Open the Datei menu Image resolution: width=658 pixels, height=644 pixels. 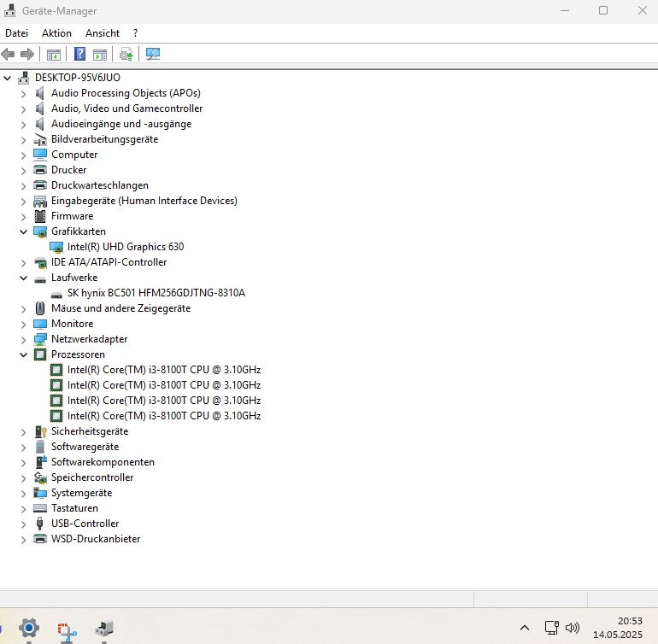click(x=16, y=33)
